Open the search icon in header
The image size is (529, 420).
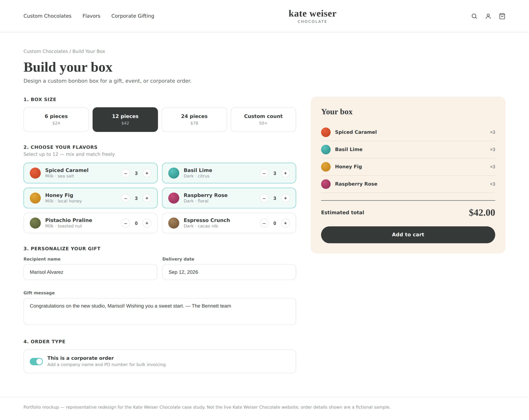(474, 16)
